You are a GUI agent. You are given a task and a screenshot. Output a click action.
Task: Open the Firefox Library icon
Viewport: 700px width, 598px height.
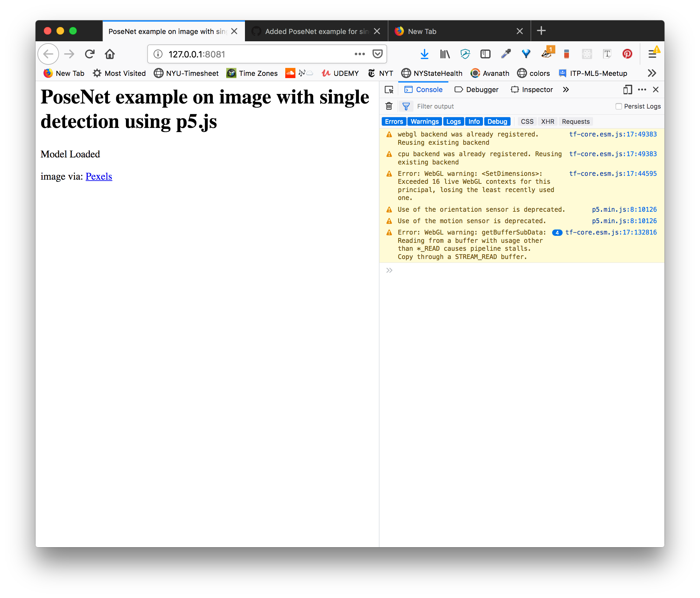pyautogui.click(x=445, y=54)
